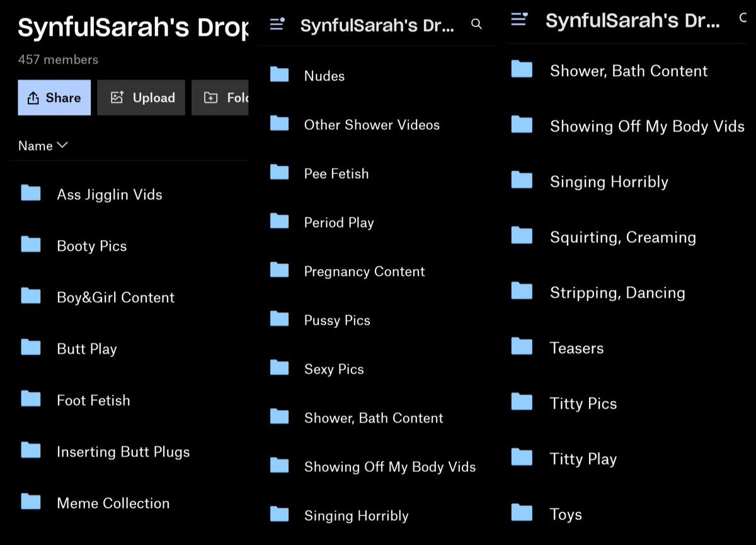Open the Titty Play folder name
This screenshot has height=545, width=756.
coord(583,459)
